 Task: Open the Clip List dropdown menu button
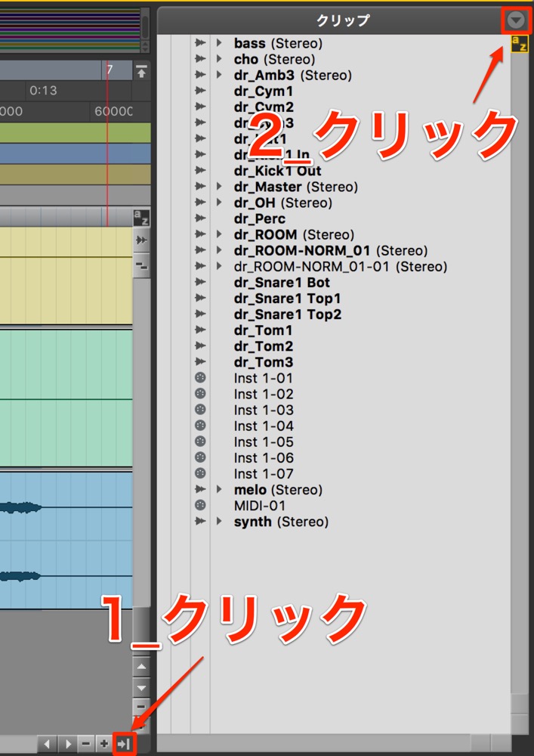[x=517, y=20]
